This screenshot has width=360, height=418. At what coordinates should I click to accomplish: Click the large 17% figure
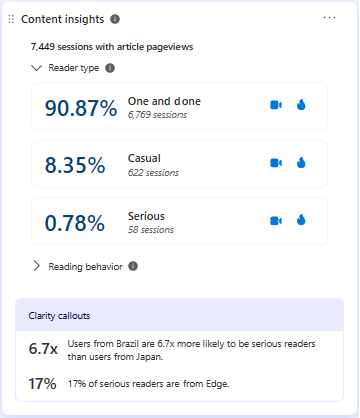[x=42, y=384]
